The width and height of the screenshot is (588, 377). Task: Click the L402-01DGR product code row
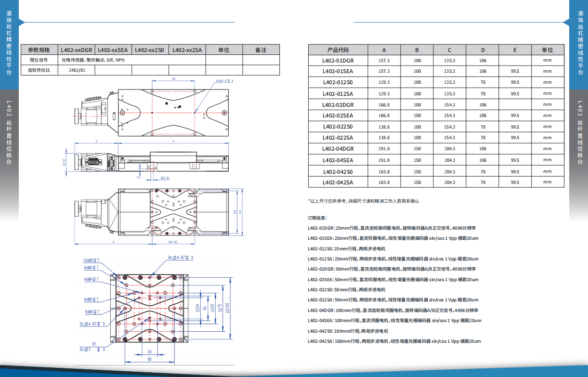pos(436,60)
